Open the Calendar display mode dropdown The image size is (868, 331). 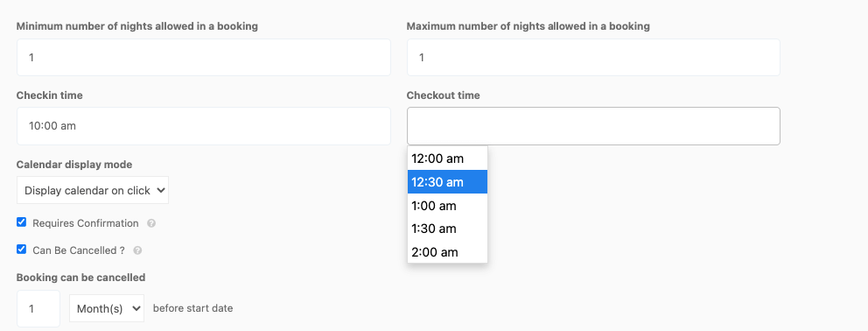click(93, 190)
